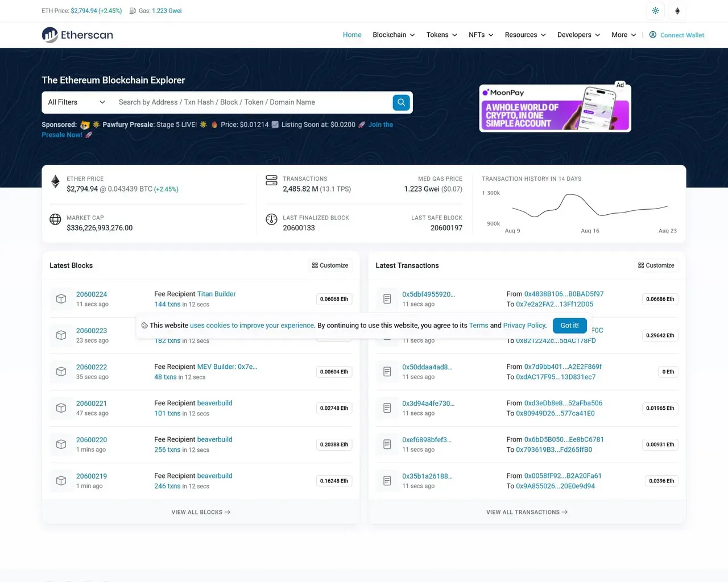Click the cube icon for block 20600222
Image resolution: width=728 pixels, height=582 pixels.
tap(61, 372)
